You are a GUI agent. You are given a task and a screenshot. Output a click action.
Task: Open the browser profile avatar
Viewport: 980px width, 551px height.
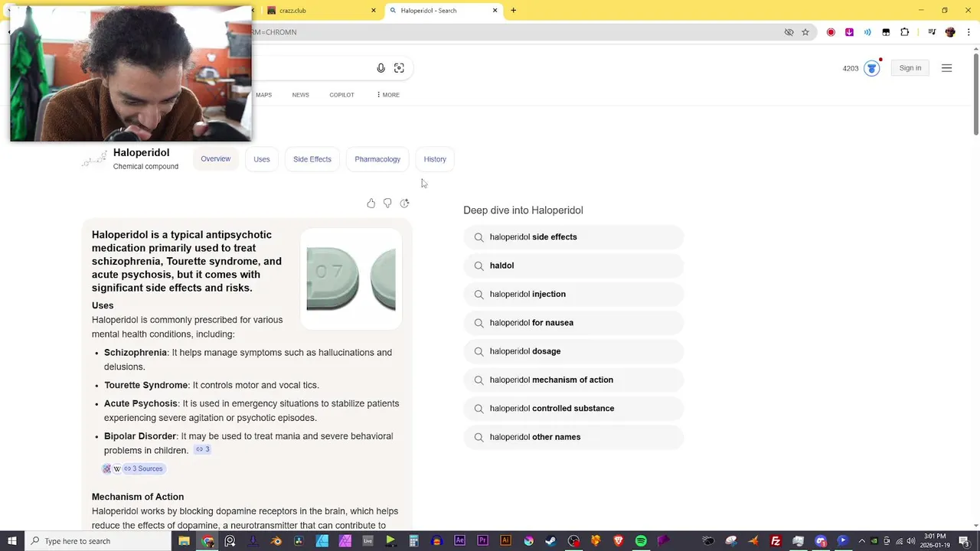pos(950,32)
